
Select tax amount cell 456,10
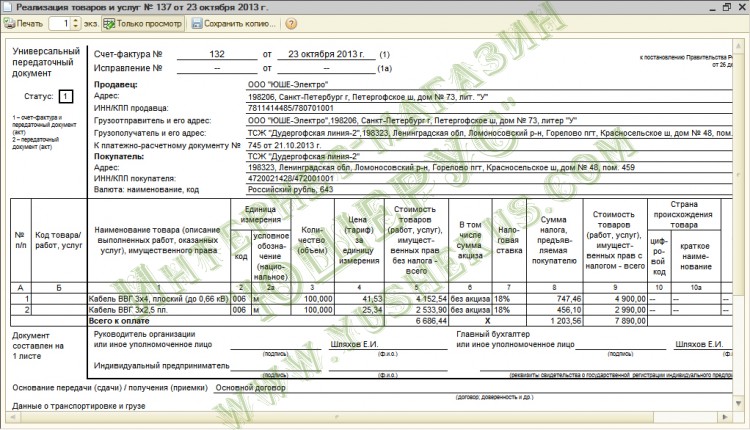tap(555, 310)
